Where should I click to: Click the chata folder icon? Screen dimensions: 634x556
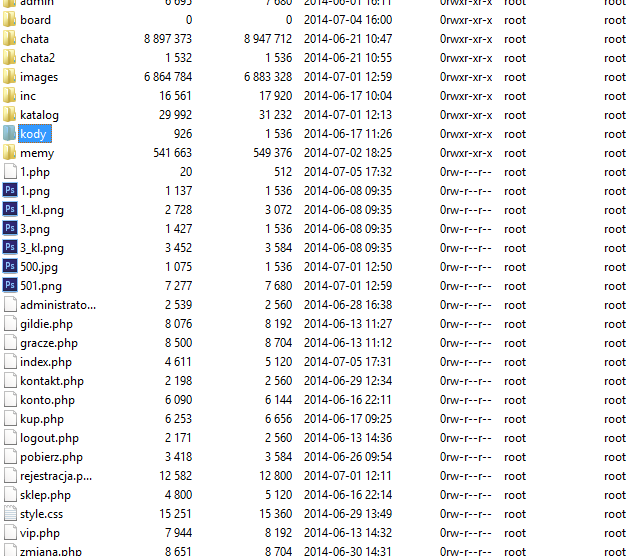point(10,39)
